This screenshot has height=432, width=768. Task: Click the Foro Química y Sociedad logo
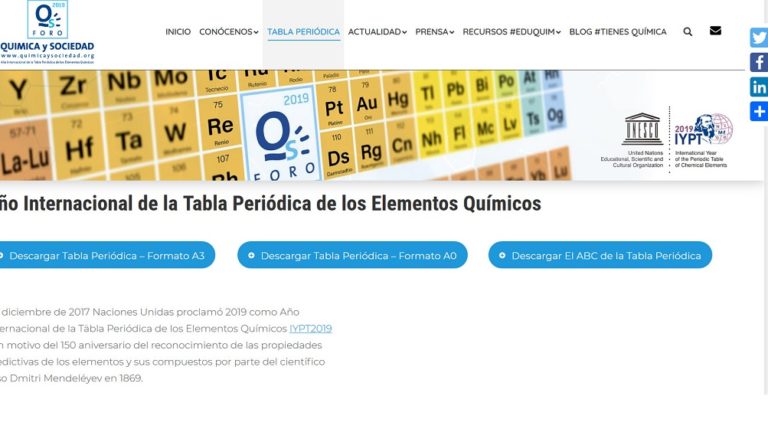(47, 33)
